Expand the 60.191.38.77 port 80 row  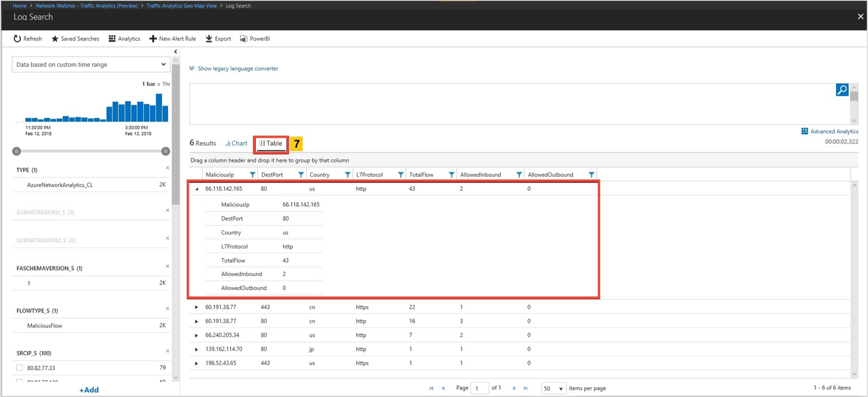point(196,321)
